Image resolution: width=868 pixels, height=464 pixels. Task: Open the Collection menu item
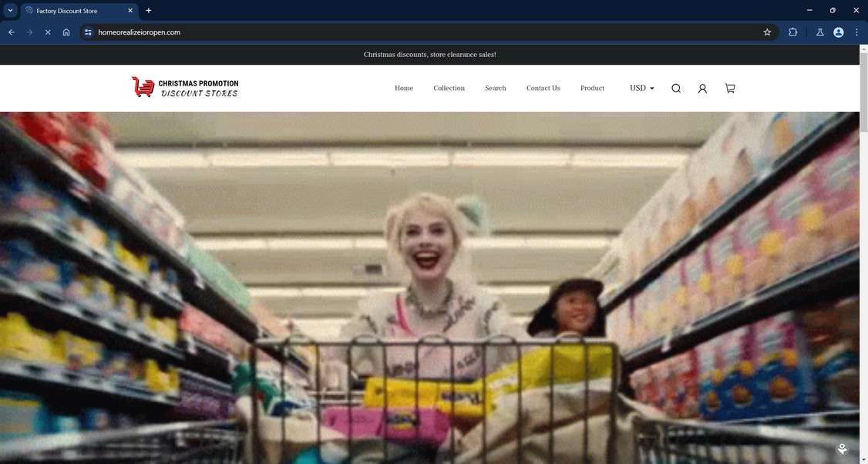[x=449, y=88]
